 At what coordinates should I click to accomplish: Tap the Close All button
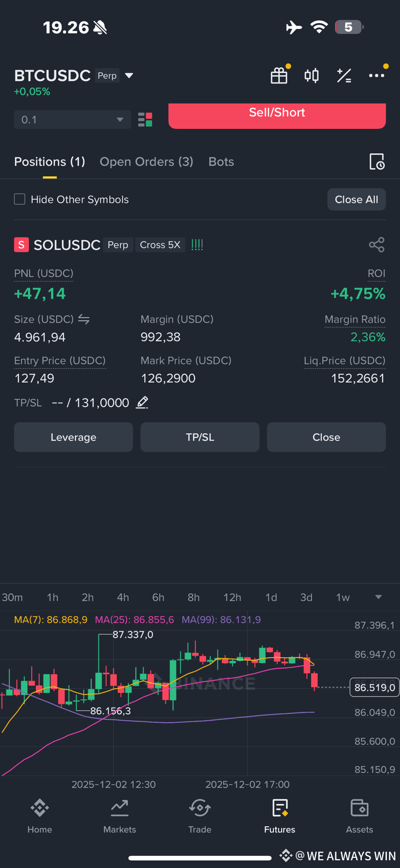(x=357, y=199)
